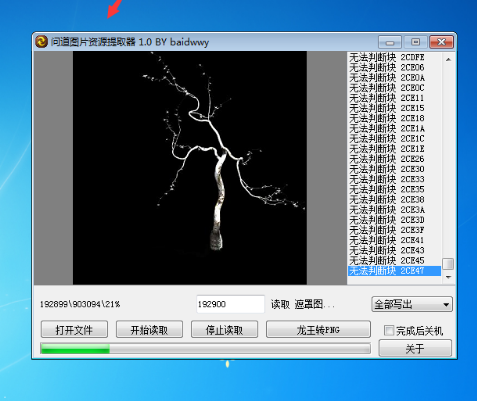The image size is (477, 401).
Task: Minimize the extractor window
Action: (390, 42)
